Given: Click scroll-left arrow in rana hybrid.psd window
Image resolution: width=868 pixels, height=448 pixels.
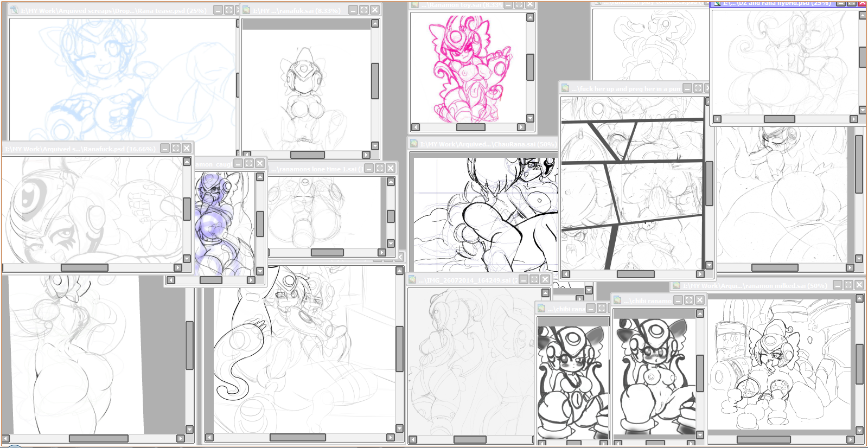Looking at the screenshot, I should [717, 119].
